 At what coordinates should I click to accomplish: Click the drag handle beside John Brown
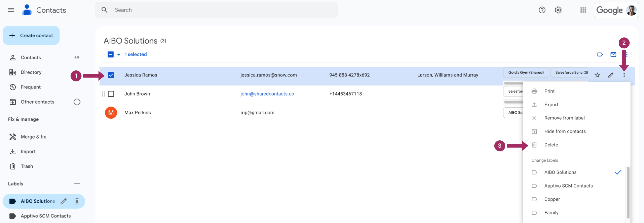click(104, 94)
